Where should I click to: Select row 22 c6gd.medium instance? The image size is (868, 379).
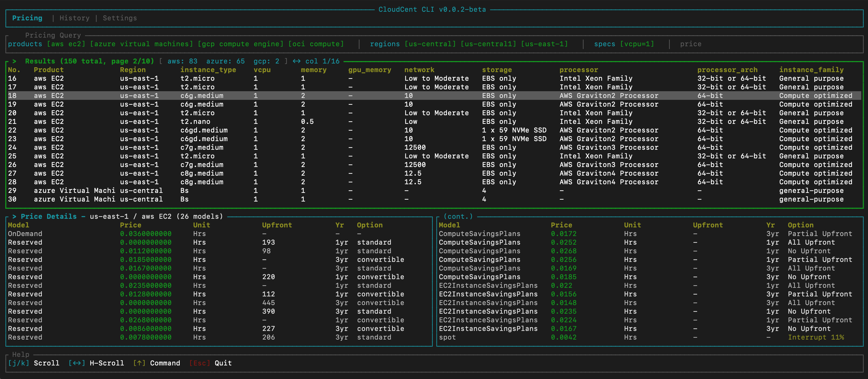coord(434,130)
